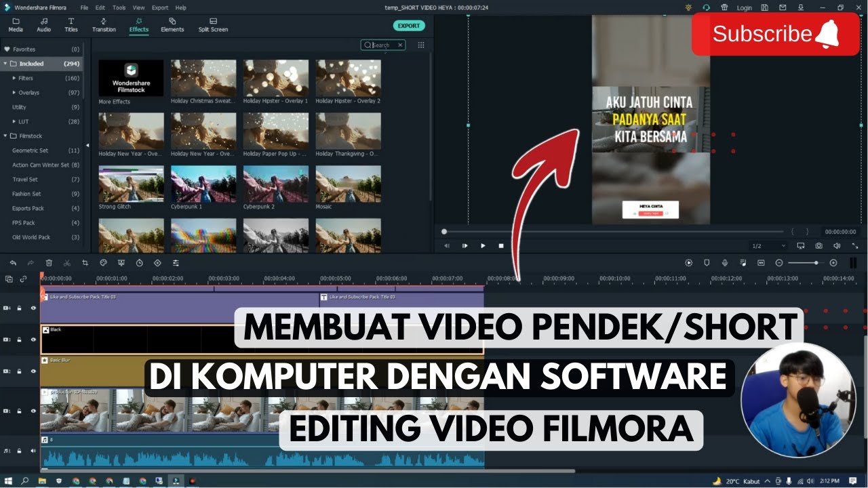Viewport: 868px width, 488px height.
Task: Open the Windows Start menu
Action: coord(7,481)
